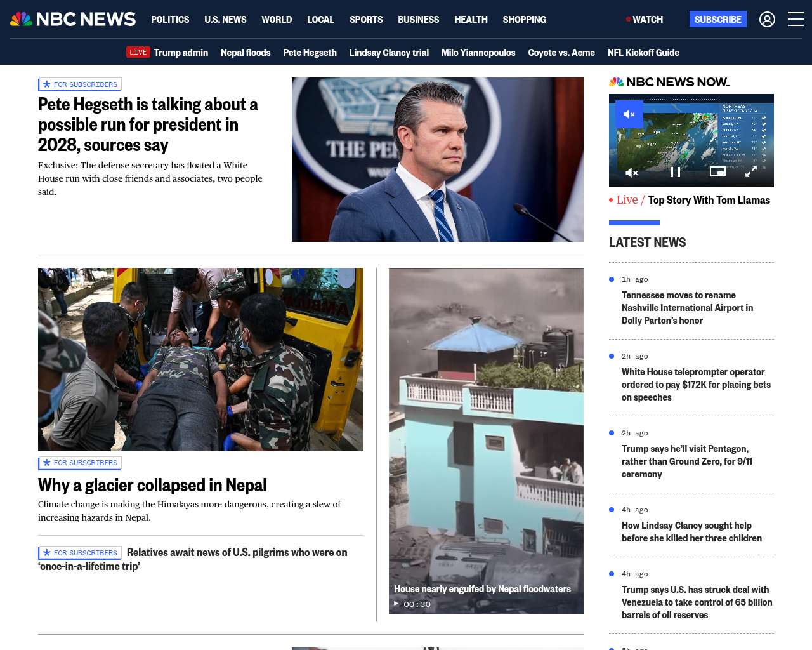Open the Local section
Viewport: 812px width, 650px height.
pyautogui.click(x=320, y=20)
